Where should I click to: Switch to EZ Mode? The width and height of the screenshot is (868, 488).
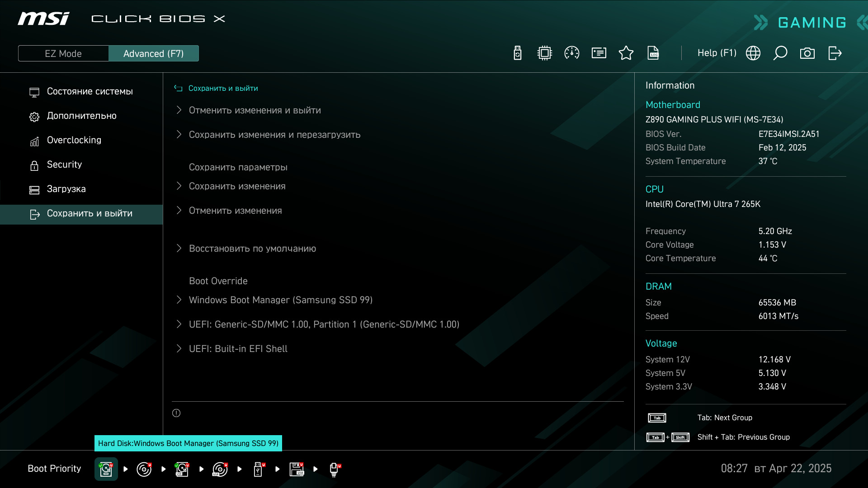(63, 53)
